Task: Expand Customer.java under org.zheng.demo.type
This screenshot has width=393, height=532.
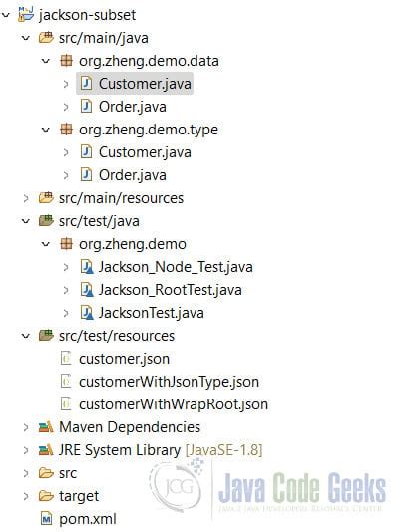Action: click(x=66, y=152)
